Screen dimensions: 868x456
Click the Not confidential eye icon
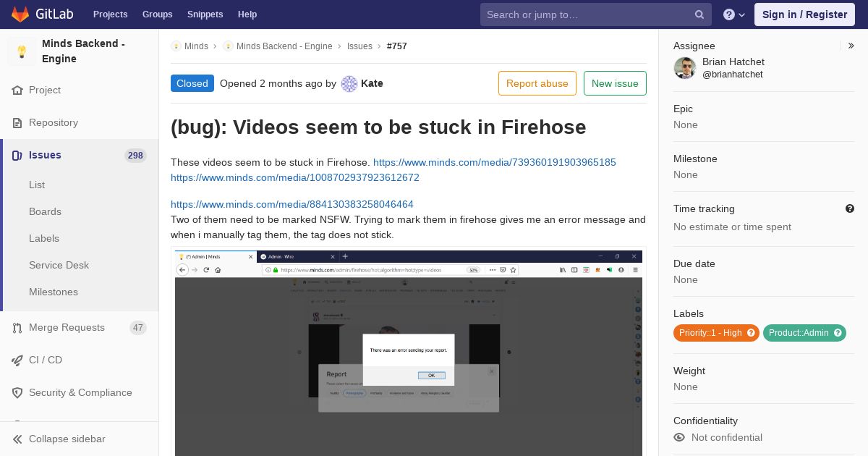point(679,438)
